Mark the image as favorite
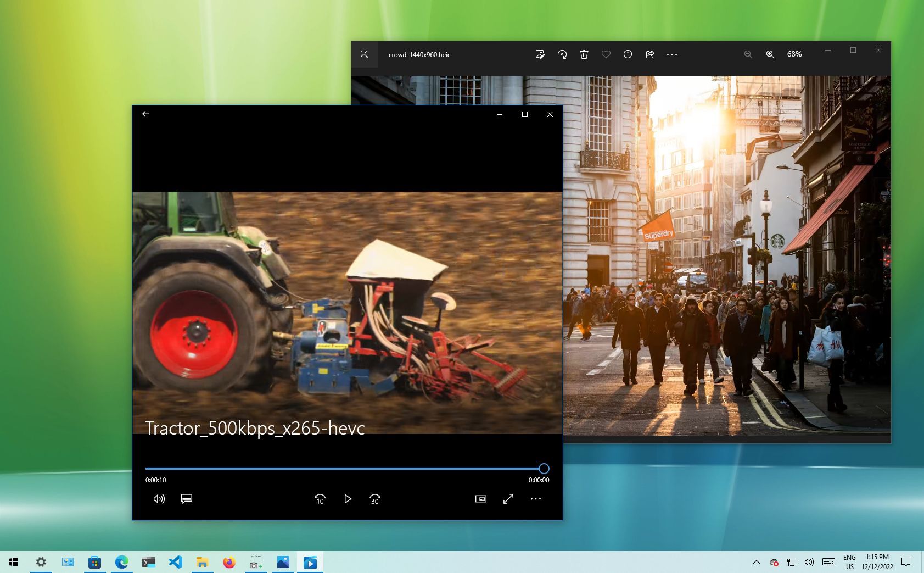924x573 pixels. [x=606, y=54]
